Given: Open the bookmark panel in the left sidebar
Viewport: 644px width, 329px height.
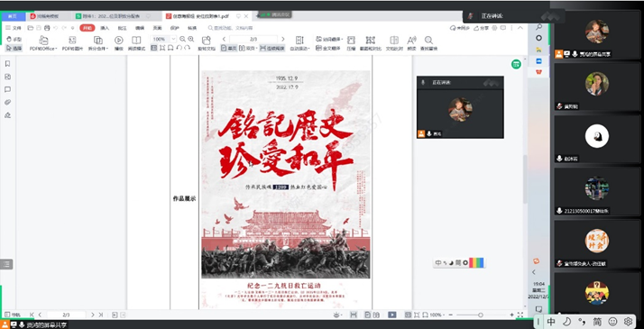Looking at the screenshot, I should pos(7,64).
